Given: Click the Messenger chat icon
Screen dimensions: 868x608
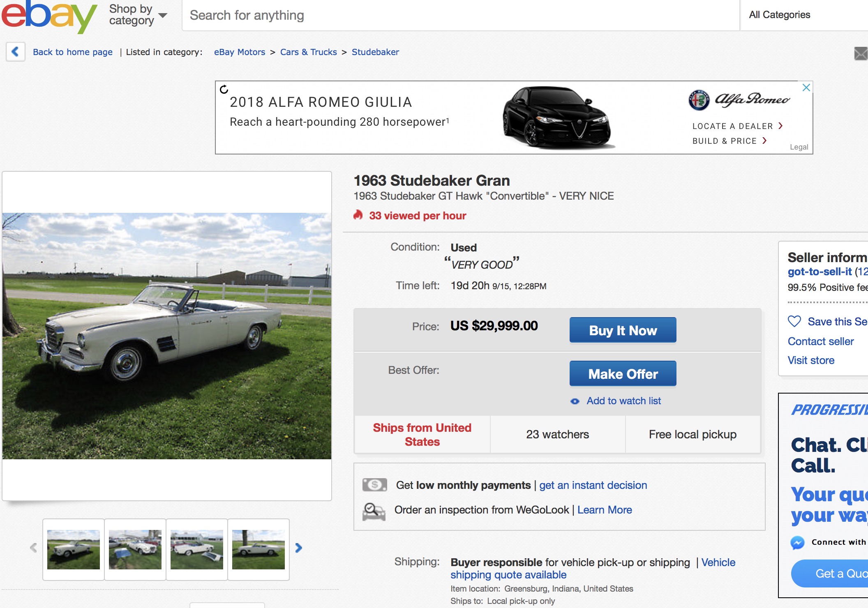Looking at the screenshot, I should tap(798, 542).
